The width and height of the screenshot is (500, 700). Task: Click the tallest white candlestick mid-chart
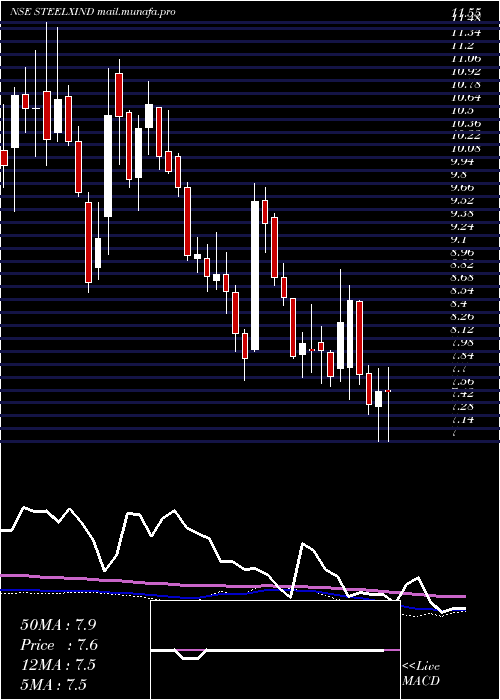tap(255, 275)
